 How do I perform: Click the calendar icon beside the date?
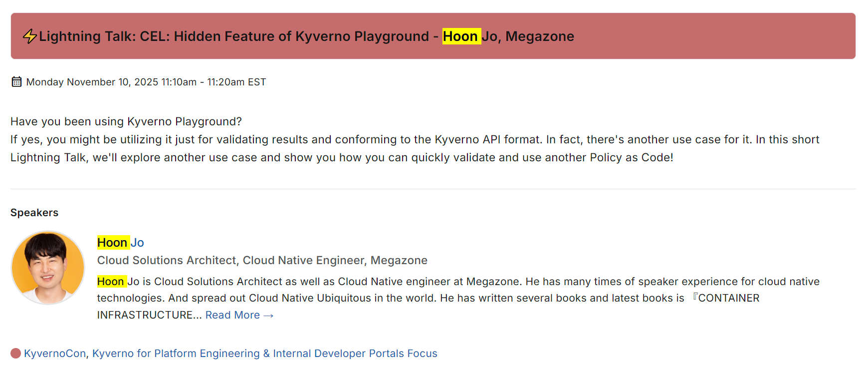[16, 82]
